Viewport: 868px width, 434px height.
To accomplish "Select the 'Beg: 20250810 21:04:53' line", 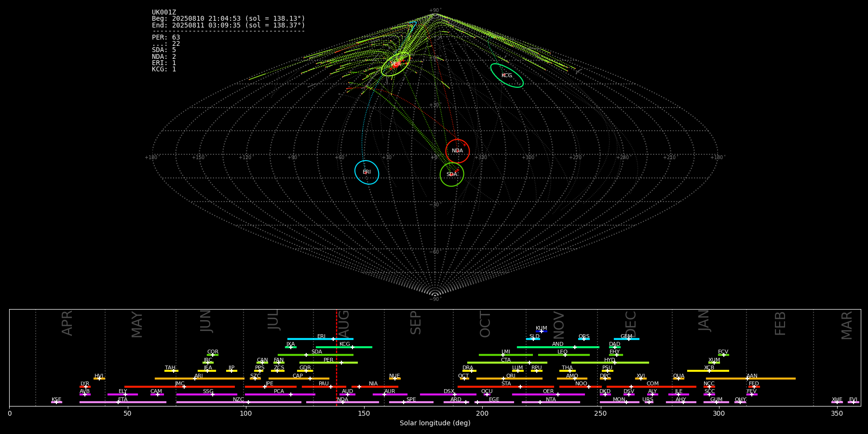I will coord(229,19).
